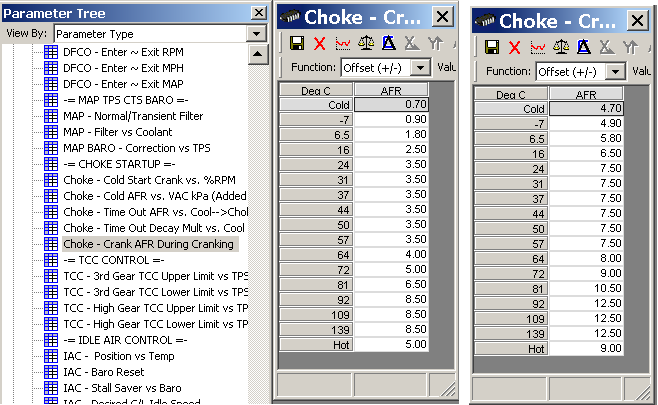The image size is (658, 405).
Task: Click the save disk icon in left Choke window
Action: click(297, 43)
